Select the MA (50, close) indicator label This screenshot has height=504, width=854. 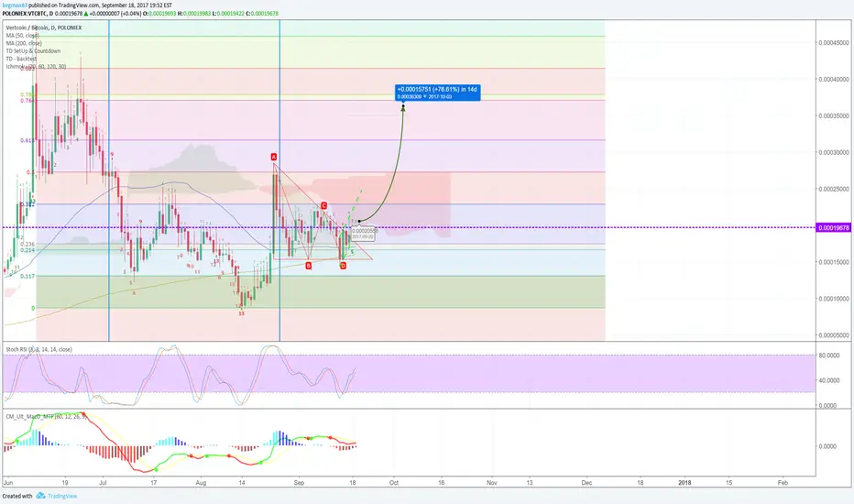coord(22,36)
